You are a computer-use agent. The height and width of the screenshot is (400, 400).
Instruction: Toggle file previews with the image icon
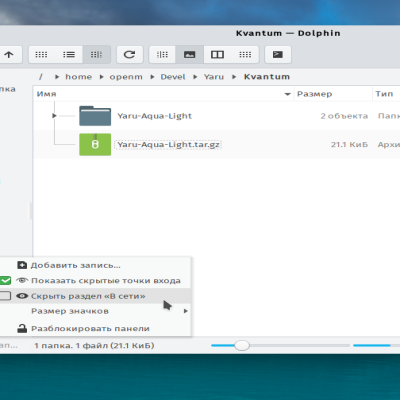point(190,55)
